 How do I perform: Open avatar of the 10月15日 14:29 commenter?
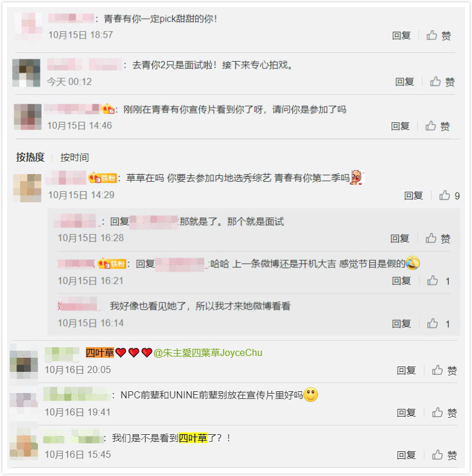[x=27, y=188]
